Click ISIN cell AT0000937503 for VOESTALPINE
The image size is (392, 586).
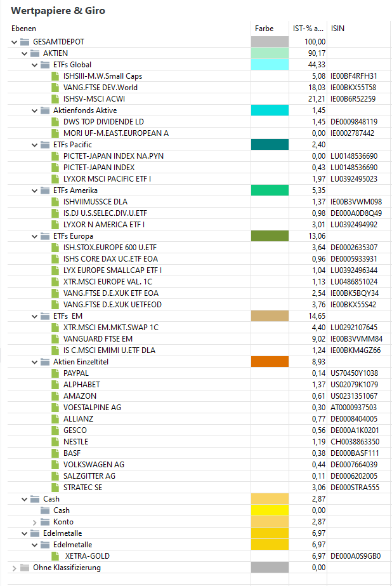coord(353,408)
